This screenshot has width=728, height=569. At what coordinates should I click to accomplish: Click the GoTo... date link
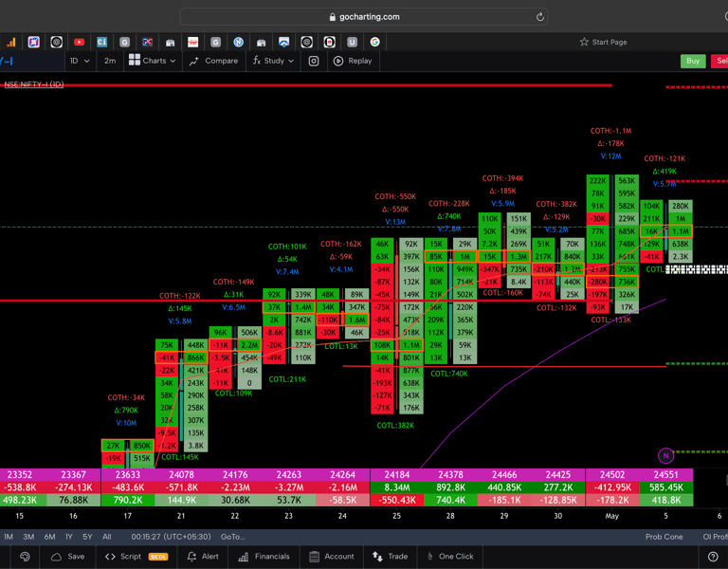click(232, 537)
